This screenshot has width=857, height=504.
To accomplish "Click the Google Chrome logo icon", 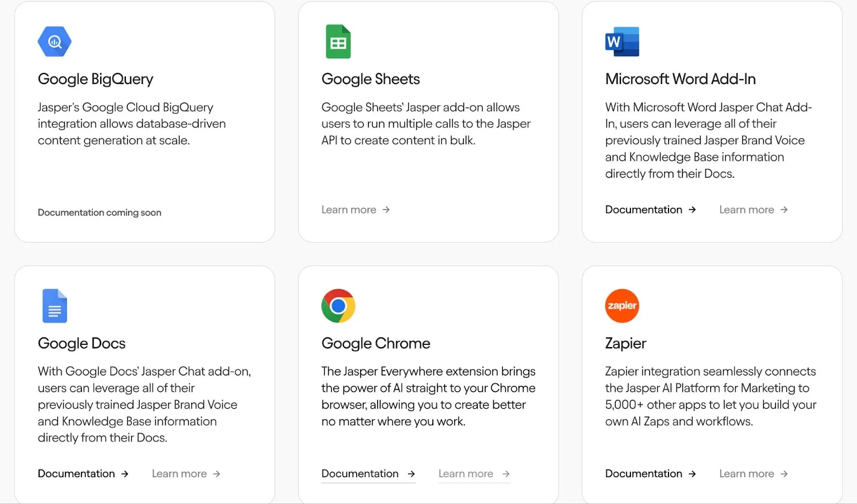I will click(x=339, y=306).
